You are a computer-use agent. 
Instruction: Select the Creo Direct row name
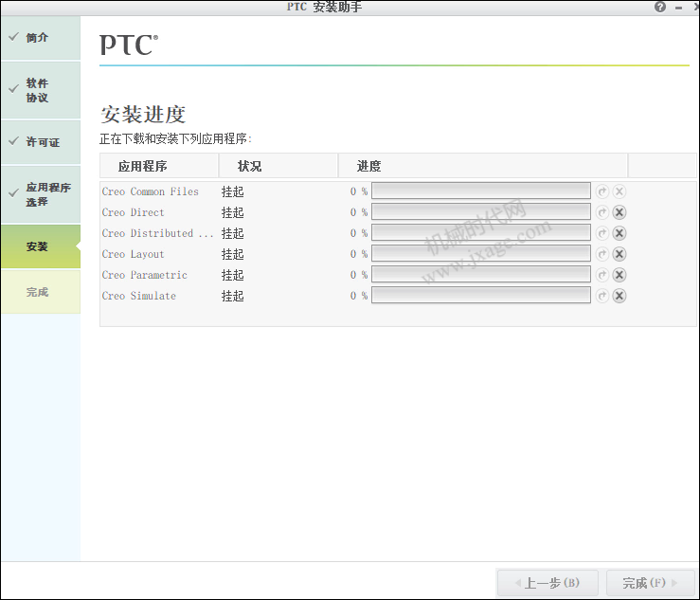(x=133, y=212)
